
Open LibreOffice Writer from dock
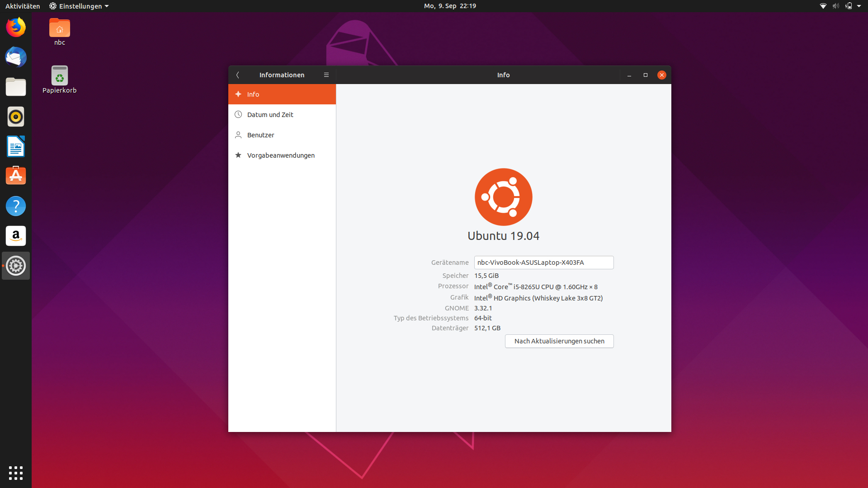tap(16, 146)
